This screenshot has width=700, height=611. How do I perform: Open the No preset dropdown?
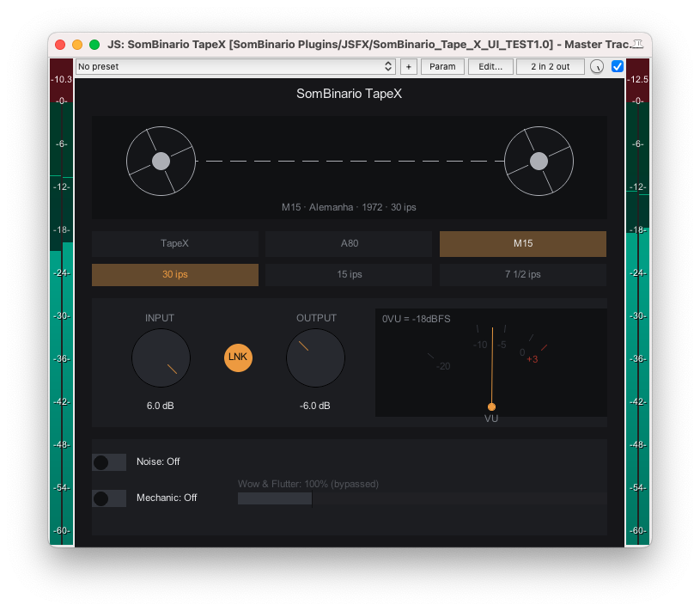tap(235, 66)
